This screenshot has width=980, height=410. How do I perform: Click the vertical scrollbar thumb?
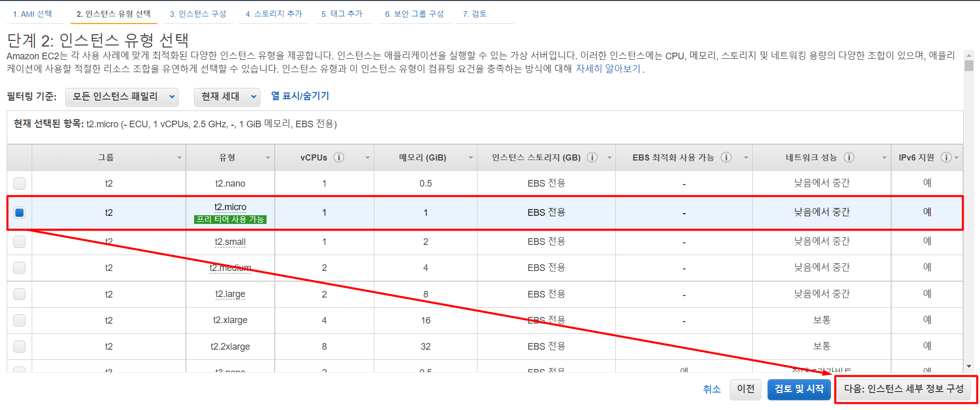[969, 66]
